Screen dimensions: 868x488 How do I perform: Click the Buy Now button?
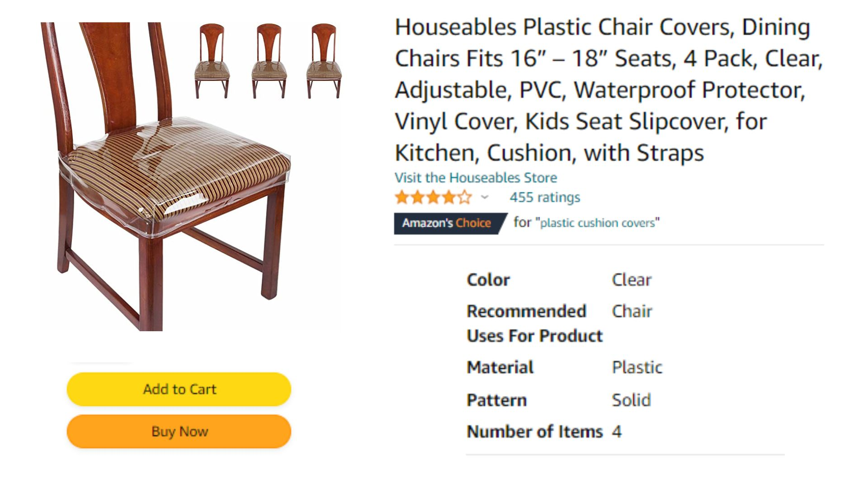(x=179, y=432)
